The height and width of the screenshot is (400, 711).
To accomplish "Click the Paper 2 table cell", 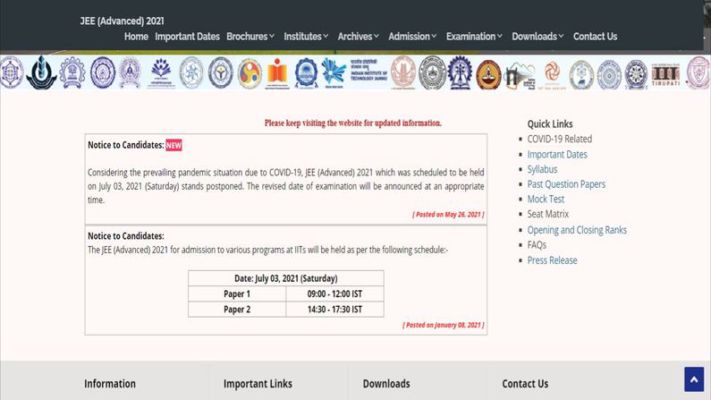I will 237,309.
